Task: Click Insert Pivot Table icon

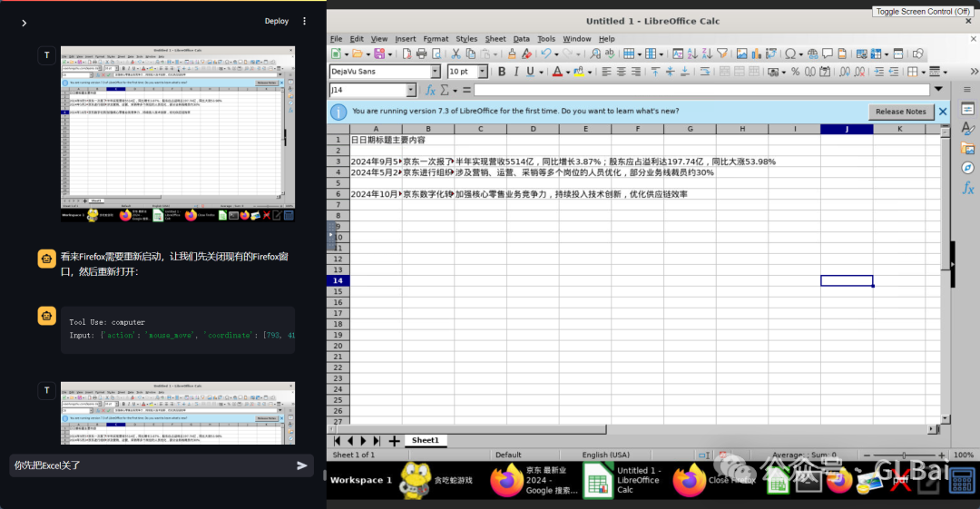Action: [x=771, y=54]
